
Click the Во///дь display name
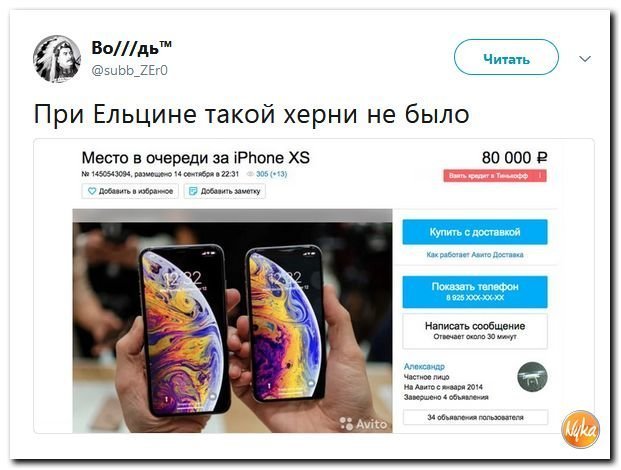(x=131, y=48)
